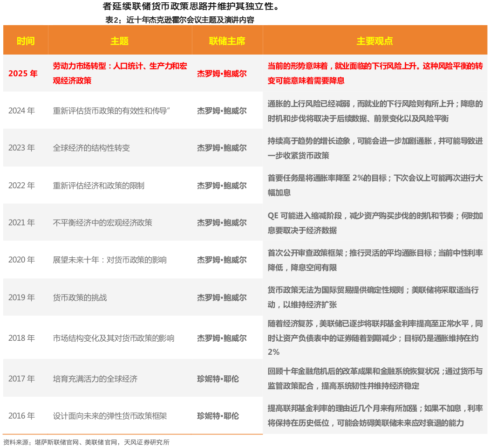Click the 2016 年 year cell
Viewport: 490px width, 448px height.
pyautogui.click(x=21, y=416)
